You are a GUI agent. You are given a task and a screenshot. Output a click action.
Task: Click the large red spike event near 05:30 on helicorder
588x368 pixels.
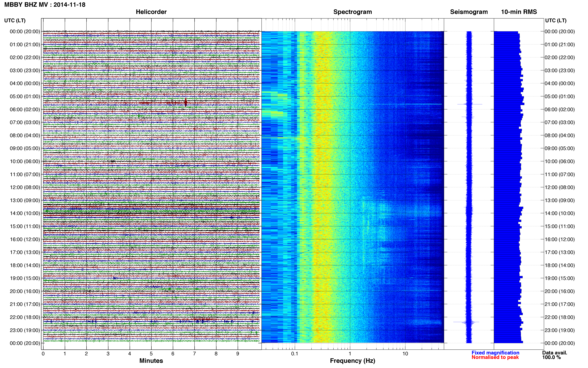coord(186,102)
